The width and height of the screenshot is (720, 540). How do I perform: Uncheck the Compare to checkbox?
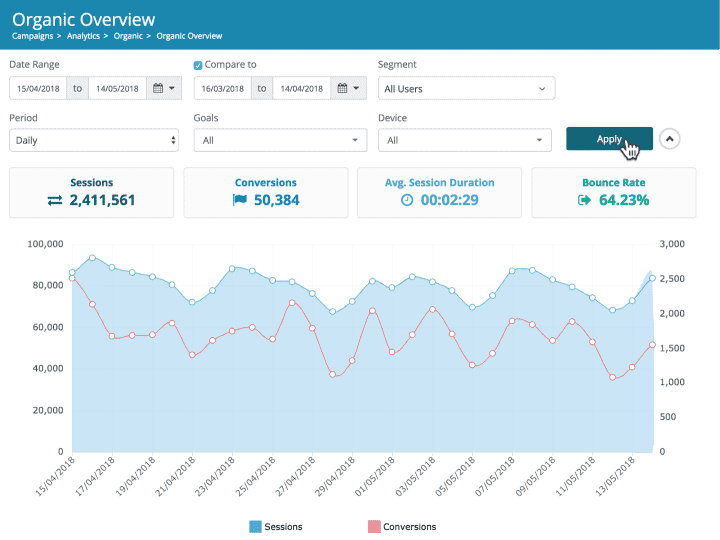198,65
